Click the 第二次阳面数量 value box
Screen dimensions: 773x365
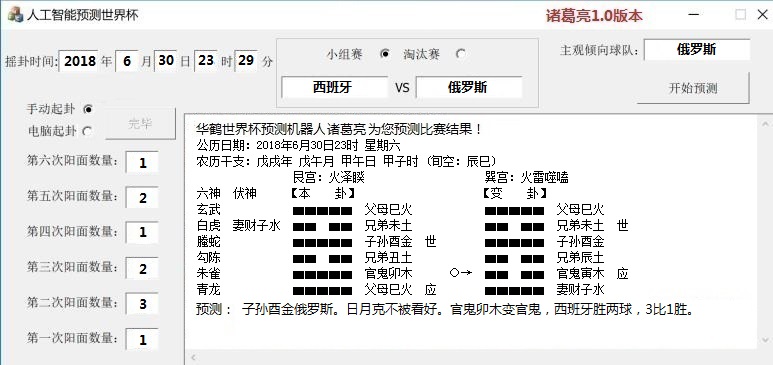[x=142, y=304]
